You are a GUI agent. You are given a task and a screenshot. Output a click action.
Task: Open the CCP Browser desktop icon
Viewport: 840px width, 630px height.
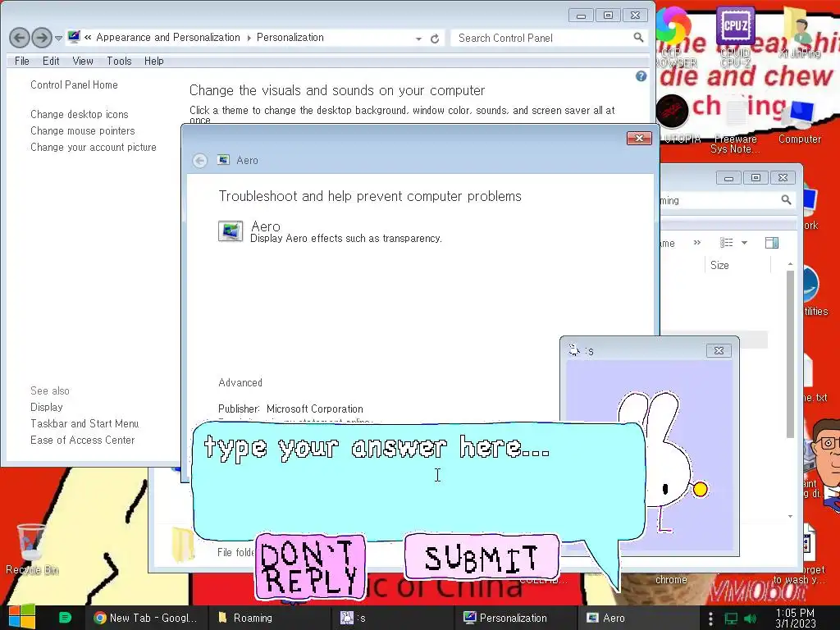tap(674, 38)
